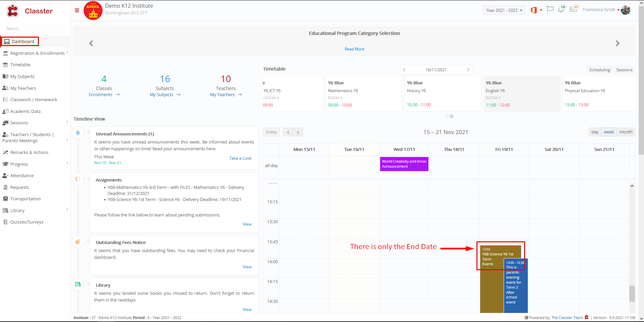Expand the Sessions sidebar chevron
The width and height of the screenshot is (644, 322).
coord(67,122)
